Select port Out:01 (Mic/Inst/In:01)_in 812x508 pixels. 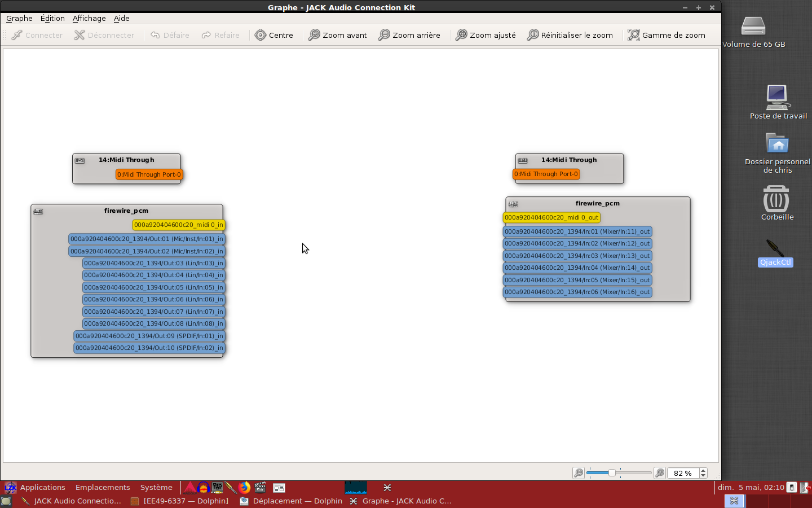pyautogui.click(x=147, y=239)
